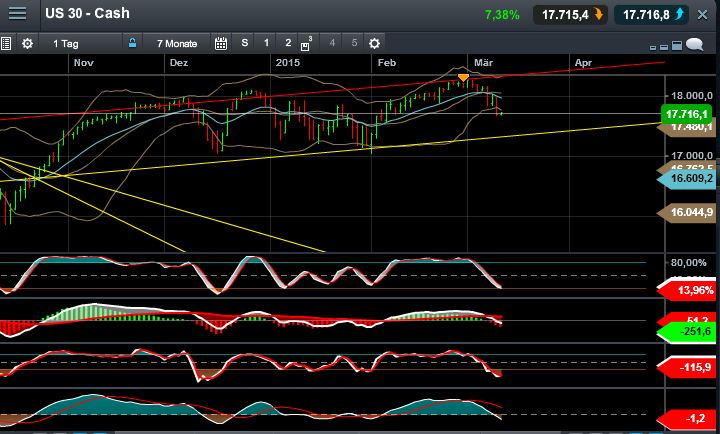This screenshot has width=720, height=434.
Task: Click the tan 16.044,9 price label
Action: [x=686, y=212]
